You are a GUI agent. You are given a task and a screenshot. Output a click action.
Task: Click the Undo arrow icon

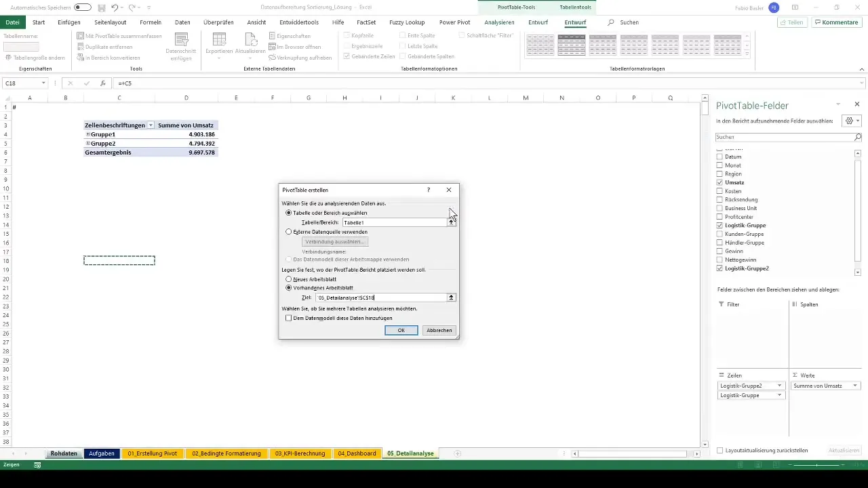click(x=115, y=7)
